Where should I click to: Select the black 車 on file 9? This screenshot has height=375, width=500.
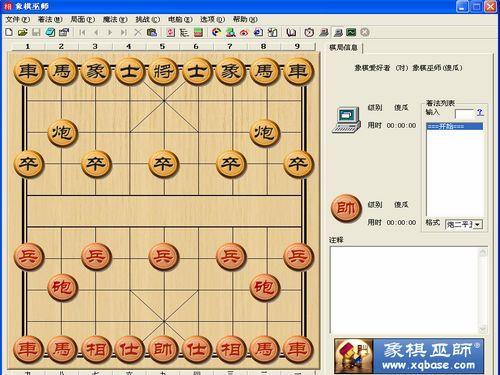[x=298, y=71]
